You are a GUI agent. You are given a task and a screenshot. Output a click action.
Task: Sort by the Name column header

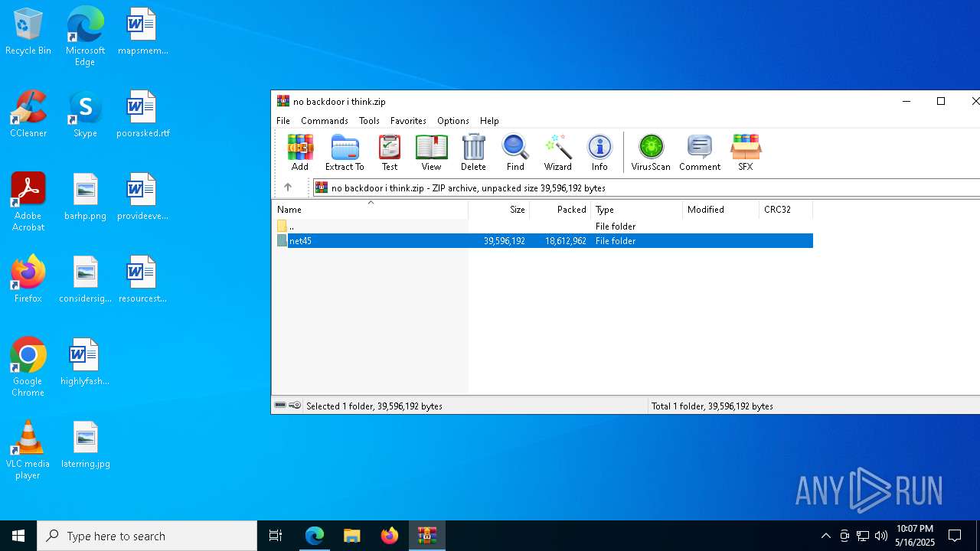click(x=371, y=210)
